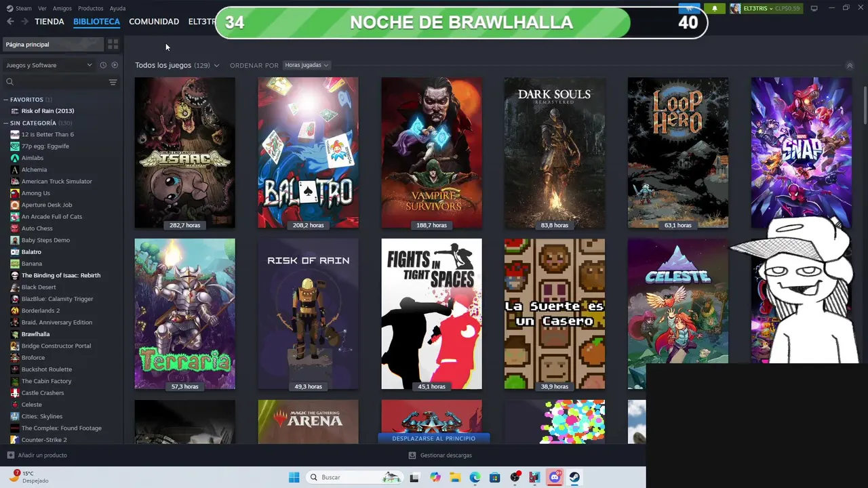Toggle show ready to play filter
Viewport: 868px width, 488px height.
point(115,65)
